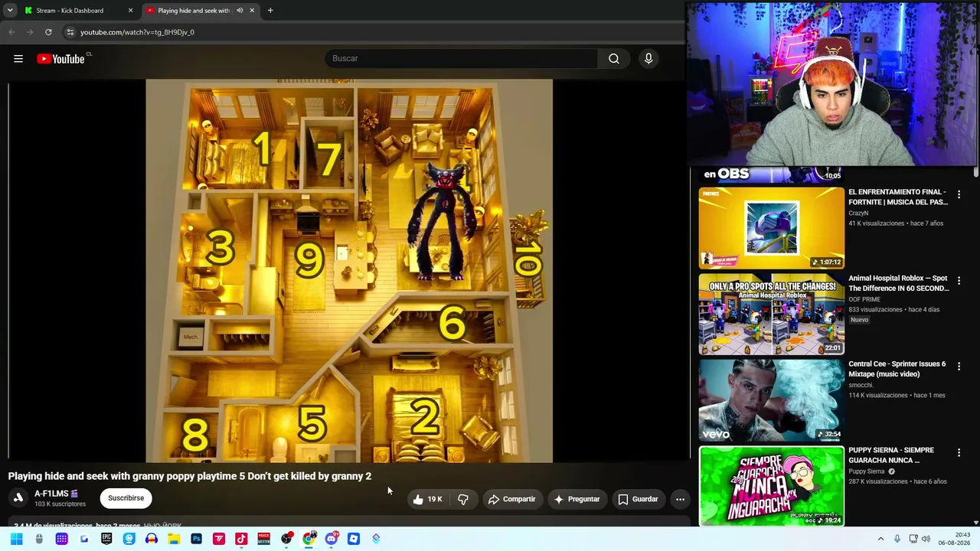Go forward with the browser forward arrow
Image resolution: width=980 pixels, height=551 pixels.
coord(30,32)
